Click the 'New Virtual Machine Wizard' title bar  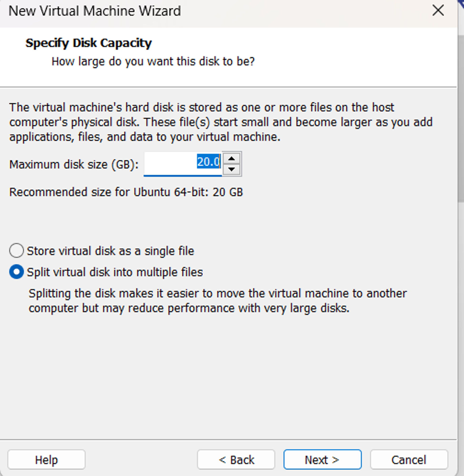[x=95, y=11]
